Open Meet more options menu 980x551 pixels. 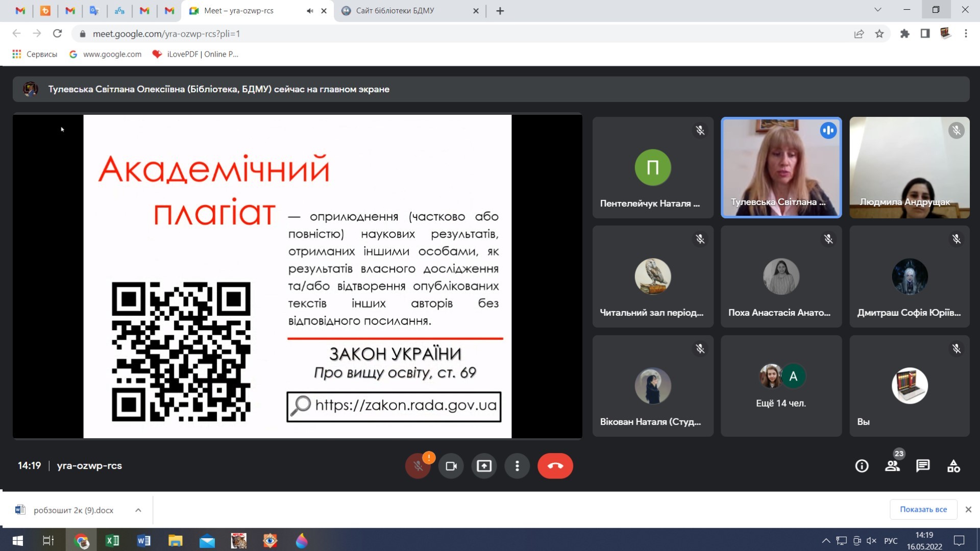[517, 466]
